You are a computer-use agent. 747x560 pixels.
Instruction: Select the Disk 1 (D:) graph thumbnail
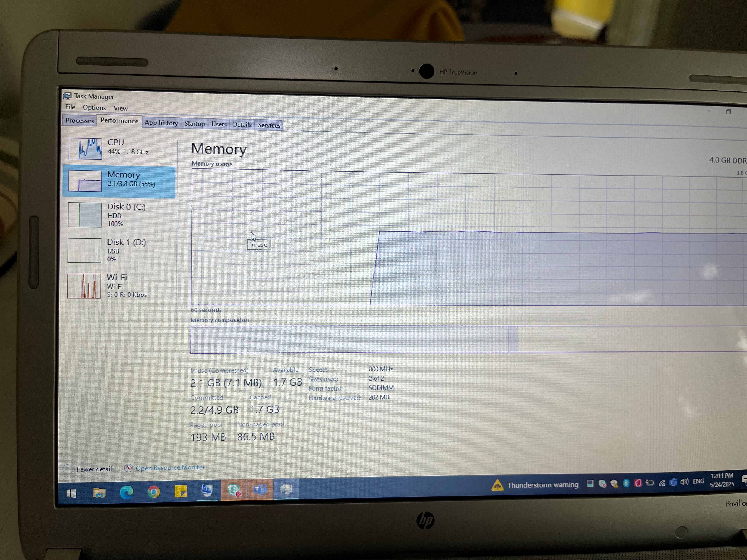84,250
